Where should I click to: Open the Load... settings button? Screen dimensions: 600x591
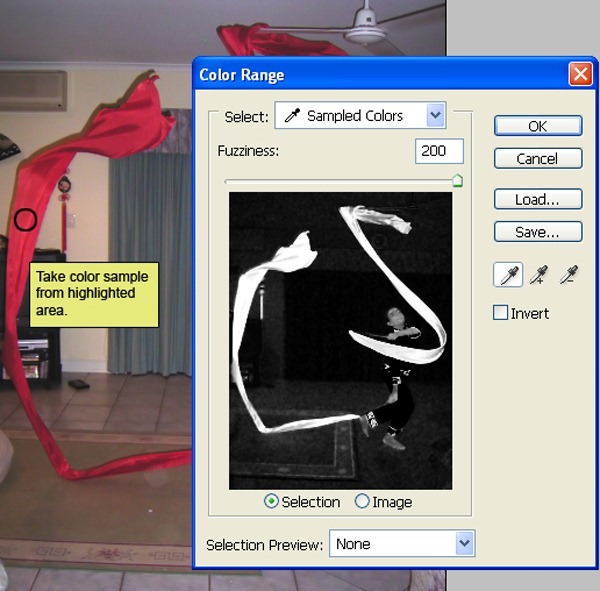[x=537, y=200]
